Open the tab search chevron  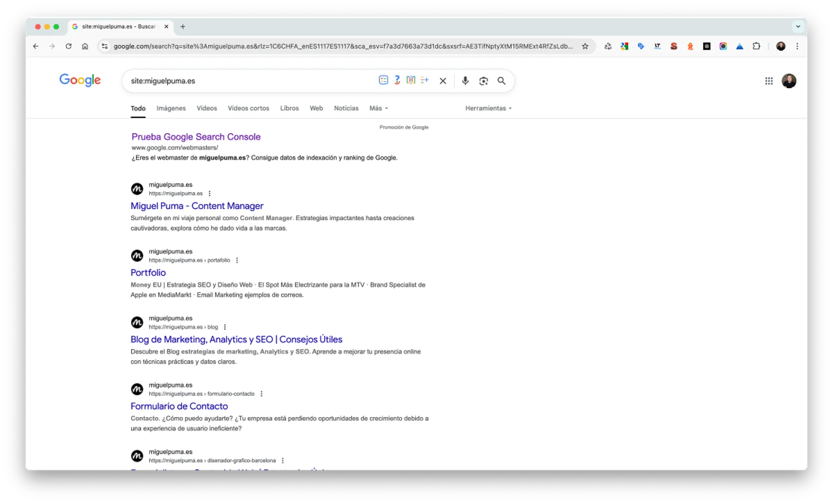(798, 26)
